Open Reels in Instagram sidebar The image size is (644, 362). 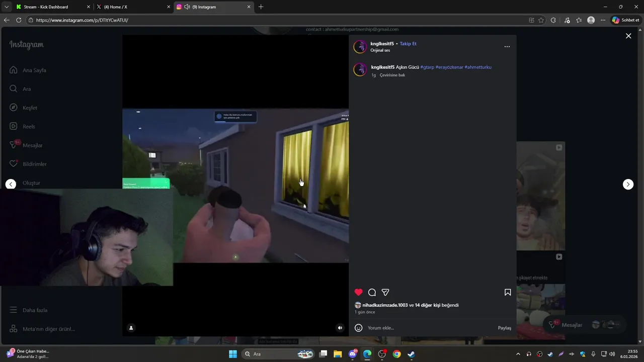coord(22,126)
